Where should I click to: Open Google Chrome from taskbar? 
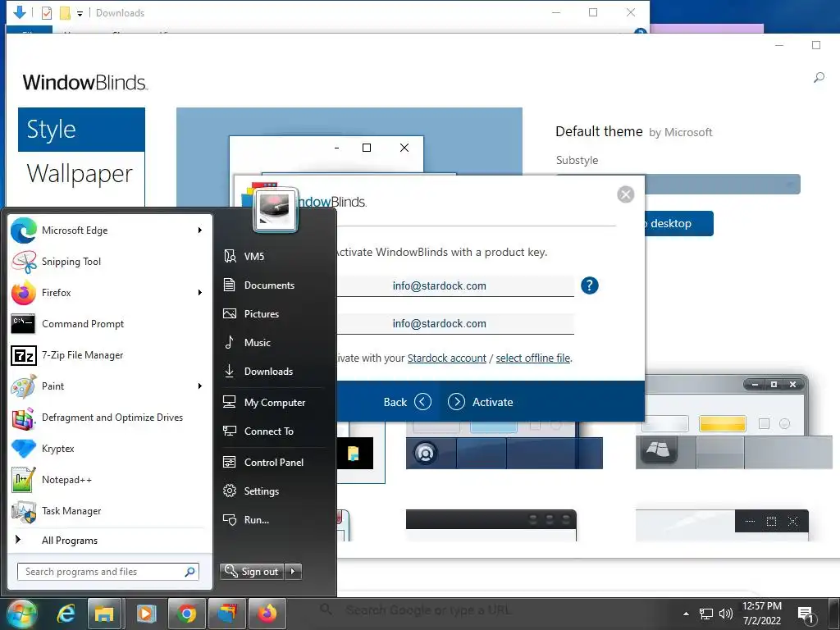point(186,614)
